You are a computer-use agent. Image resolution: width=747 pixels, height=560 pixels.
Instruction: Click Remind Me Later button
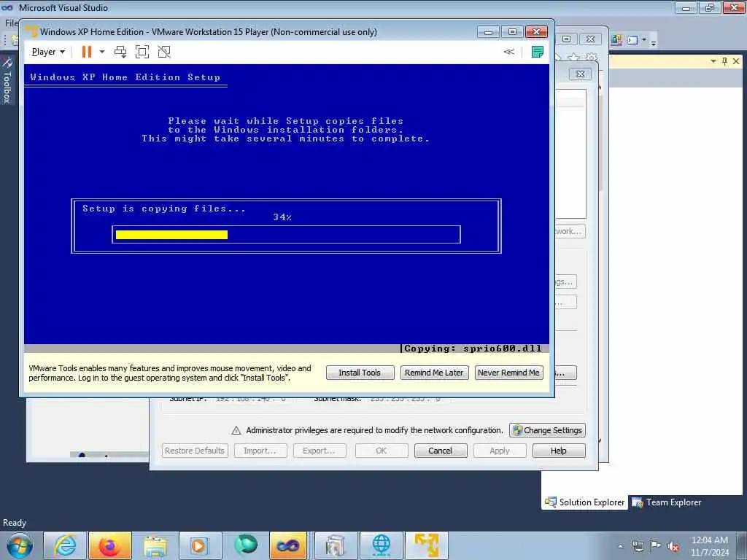(434, 373)
